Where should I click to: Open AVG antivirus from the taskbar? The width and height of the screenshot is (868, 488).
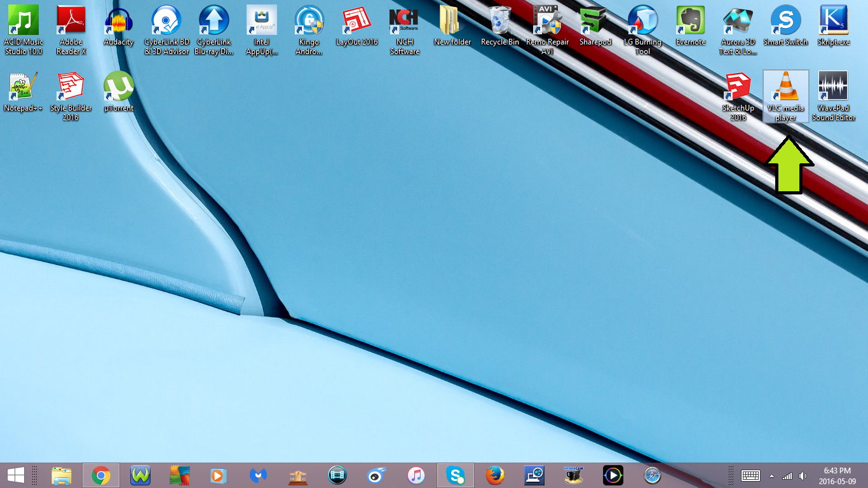[180, 475]
